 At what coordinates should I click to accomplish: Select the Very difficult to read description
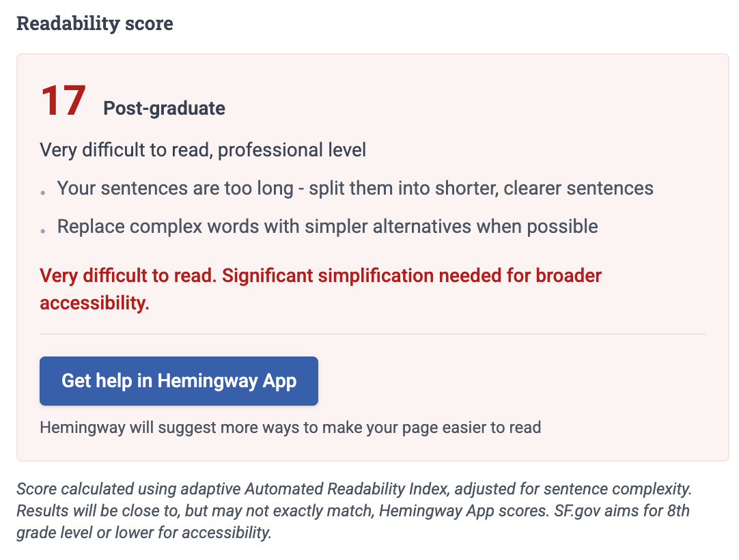point(203,150)
